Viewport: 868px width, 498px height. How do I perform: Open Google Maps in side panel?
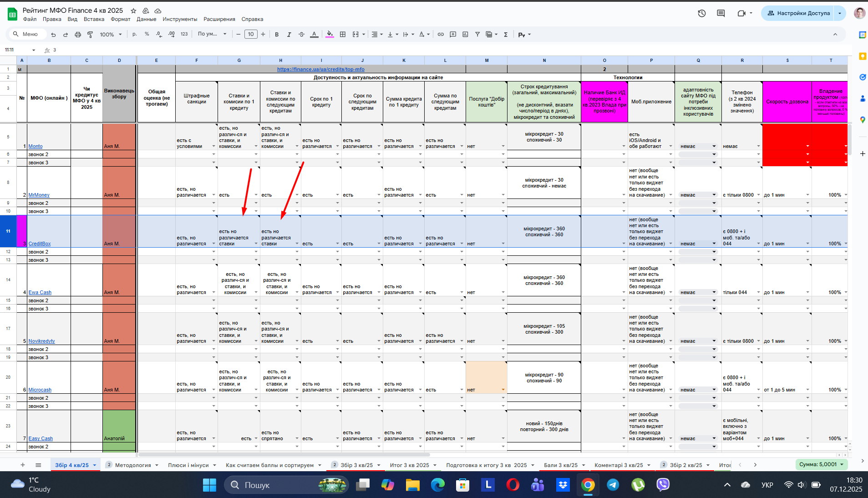coord(862,120)
